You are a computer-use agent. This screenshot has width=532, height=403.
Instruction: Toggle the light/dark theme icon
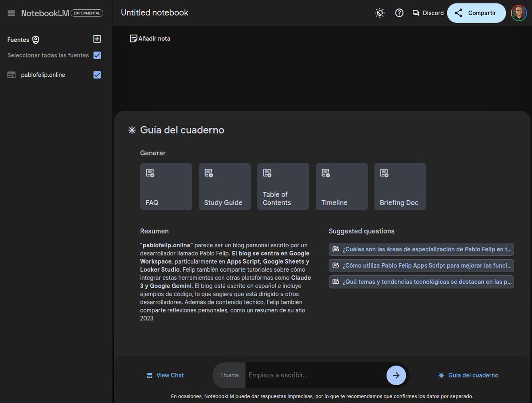[380, 13]
